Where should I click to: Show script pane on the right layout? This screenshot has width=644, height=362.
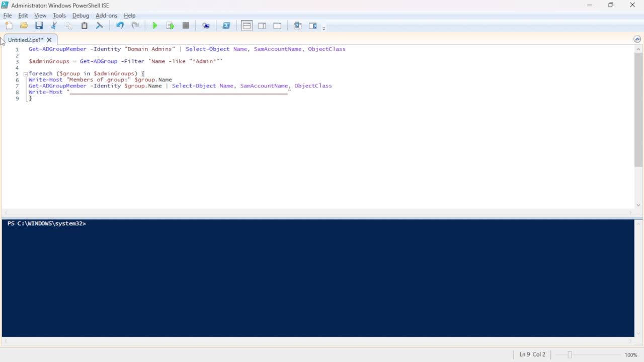point(262,26)
